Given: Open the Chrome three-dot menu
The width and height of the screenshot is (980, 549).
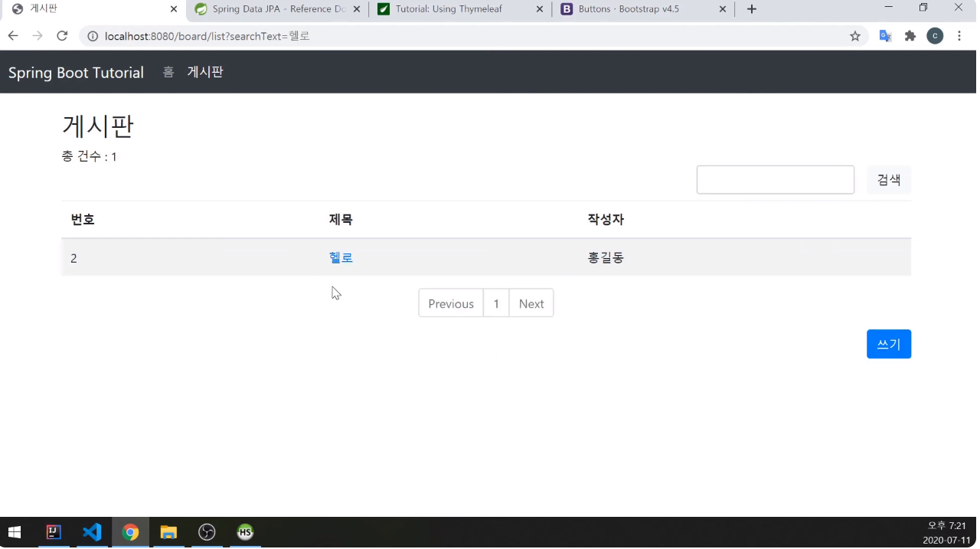Looking at the screenshot, I should coord(959,36).
